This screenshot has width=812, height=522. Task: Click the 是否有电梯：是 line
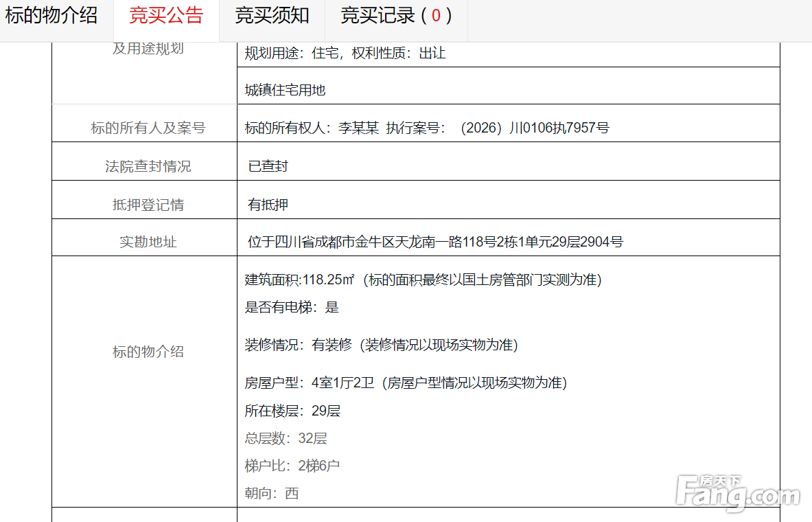click(292, 307)
